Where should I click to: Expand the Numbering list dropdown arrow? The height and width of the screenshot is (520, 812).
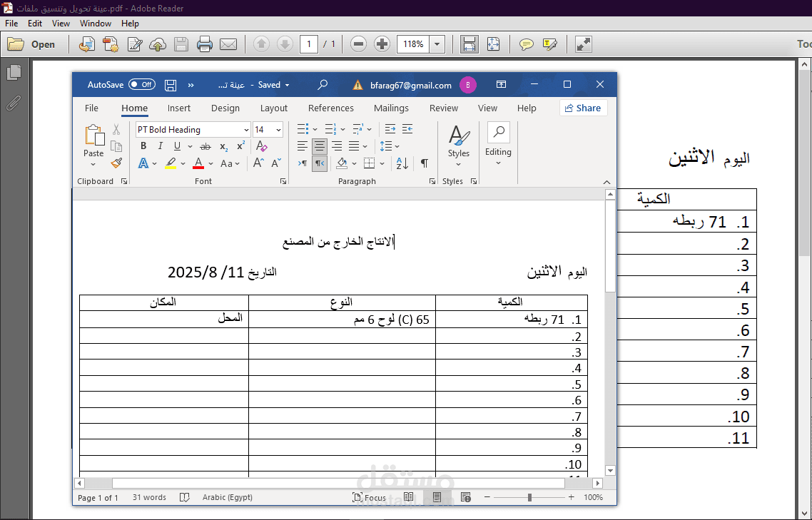coord(342,129)
